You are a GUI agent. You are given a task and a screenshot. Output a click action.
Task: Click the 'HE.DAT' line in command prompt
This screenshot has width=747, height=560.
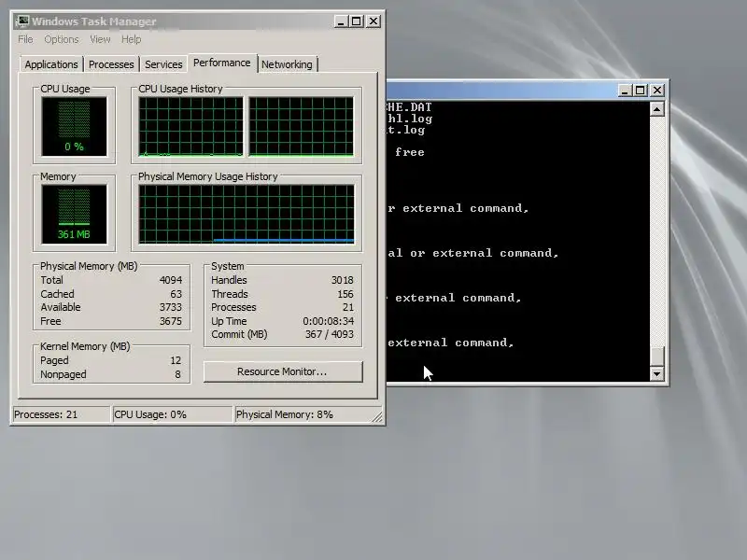coord(409,107)
